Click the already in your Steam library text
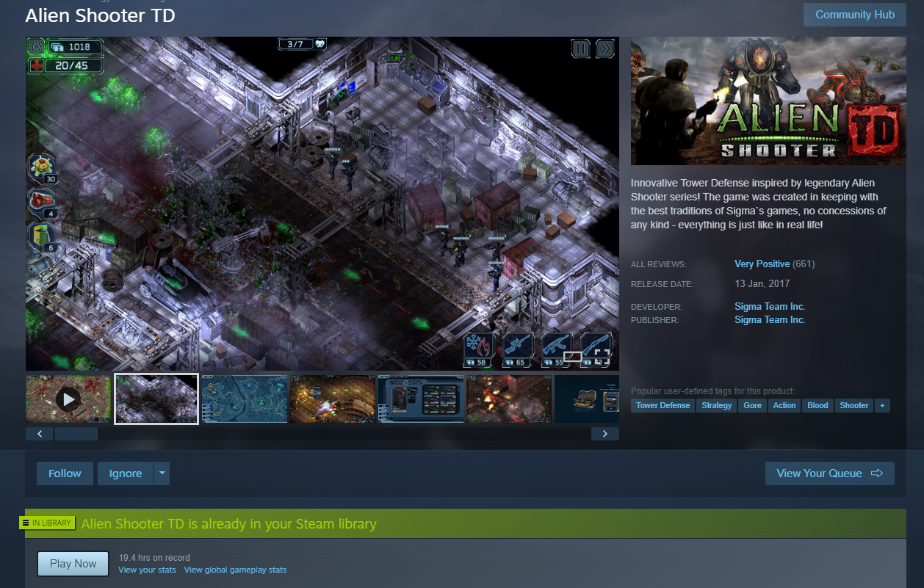This screenshot has height=588, width=924. (x=228, y=524)
